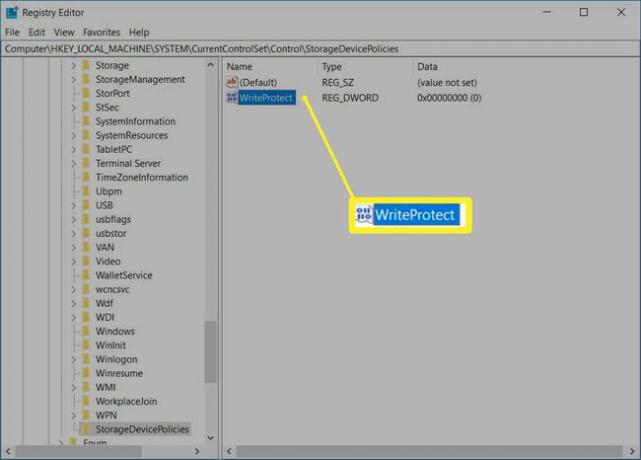
Task: Expand the Storage key
Action: [x=74, y=65]
